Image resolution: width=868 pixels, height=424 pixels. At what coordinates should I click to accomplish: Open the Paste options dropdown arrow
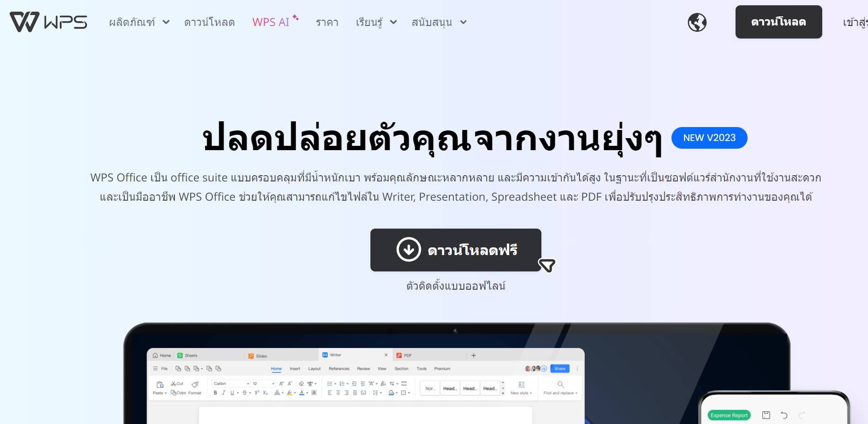(166, 393)
